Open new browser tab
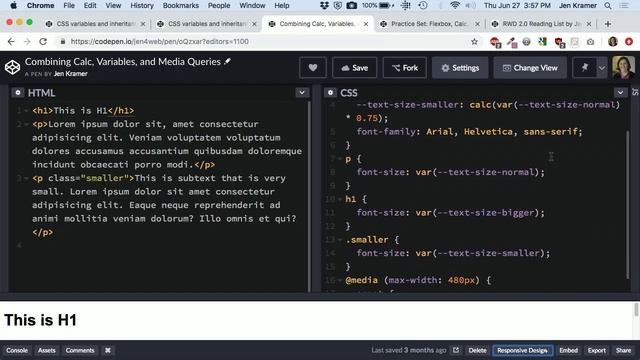The image size is (640, 360). [608, 24]
